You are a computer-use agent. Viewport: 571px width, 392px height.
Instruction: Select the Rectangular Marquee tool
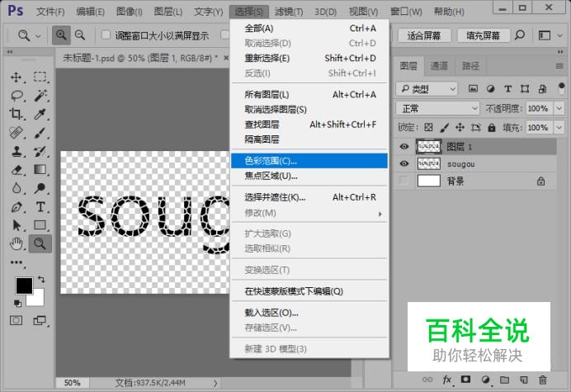click(40, 78)
